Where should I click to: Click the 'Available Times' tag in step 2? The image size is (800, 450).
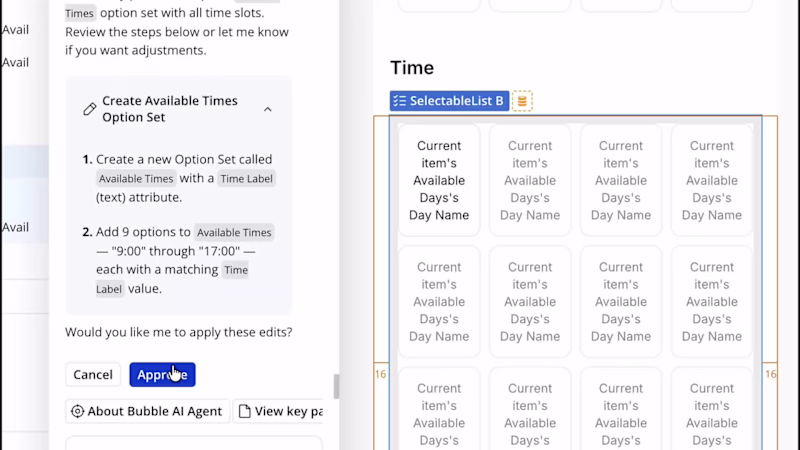pos(234,233)
